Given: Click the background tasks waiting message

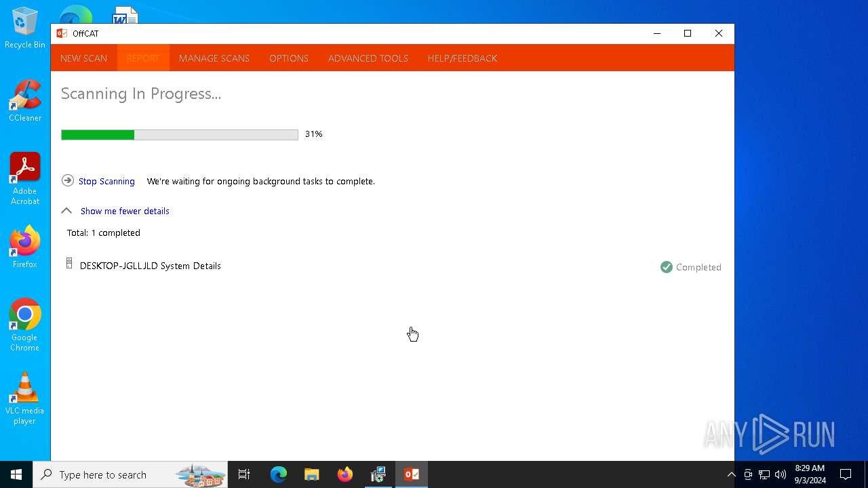Looking at the screenshot, I should pyautogui.click(x=261, y=181).
